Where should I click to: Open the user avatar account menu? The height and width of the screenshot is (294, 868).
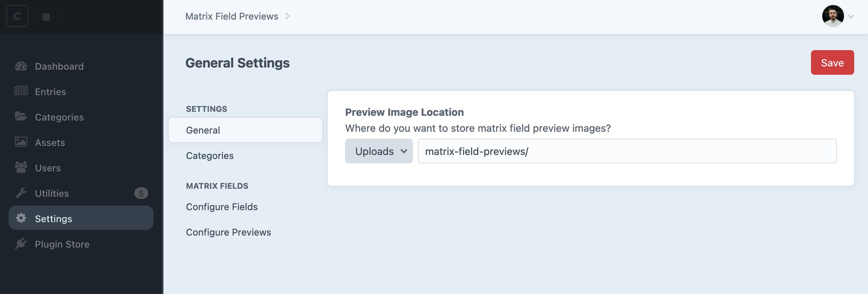pos(833,16)
